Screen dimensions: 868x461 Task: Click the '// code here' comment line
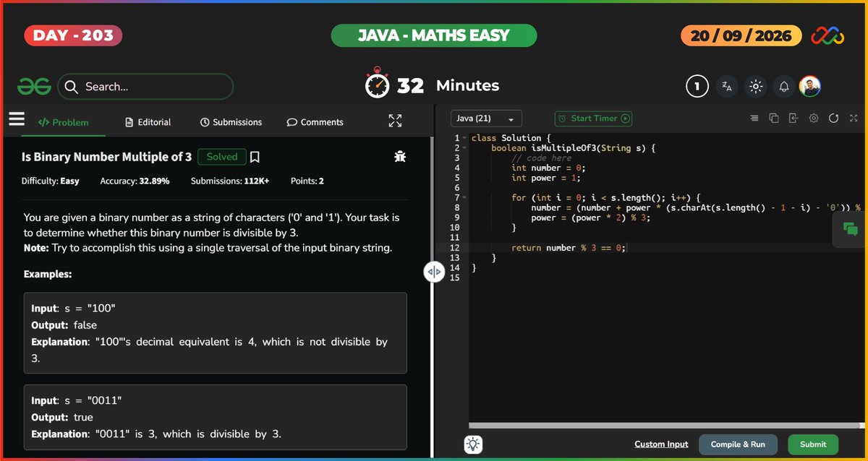[x=541, y=158]
